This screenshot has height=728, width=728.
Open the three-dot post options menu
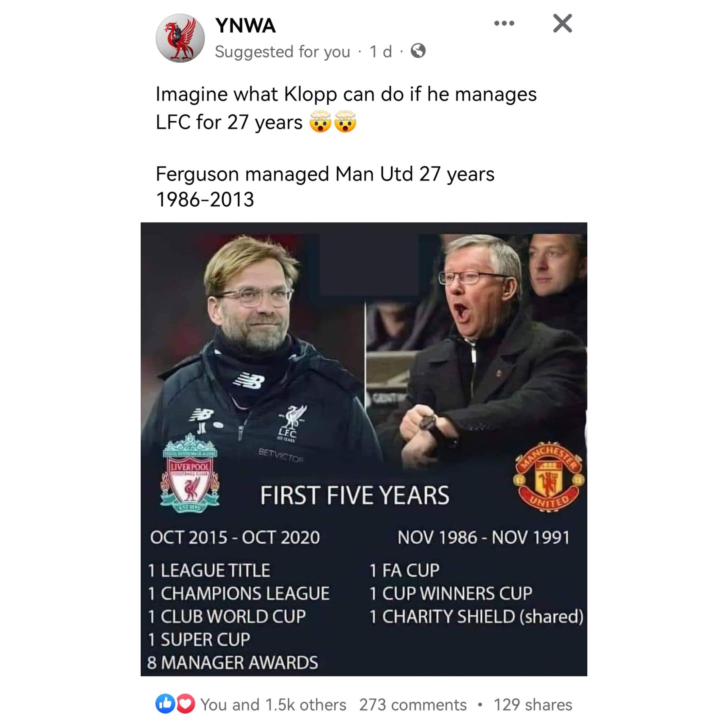point(504,24)
